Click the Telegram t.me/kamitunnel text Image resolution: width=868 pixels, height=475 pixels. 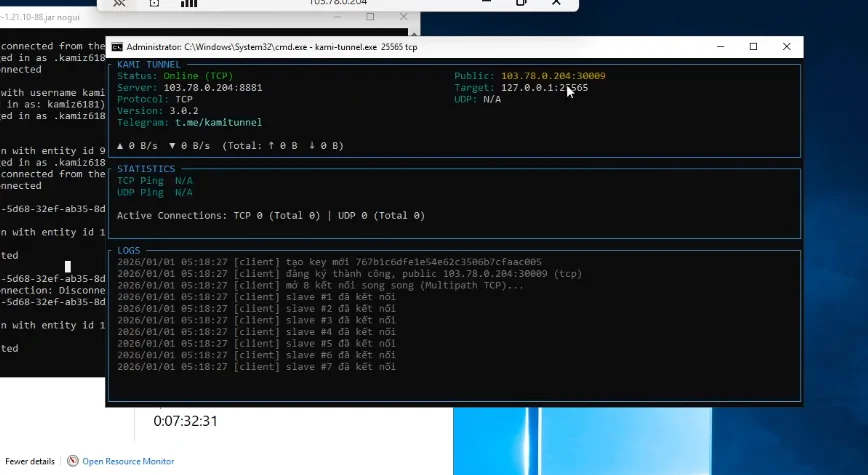[218, 122]
